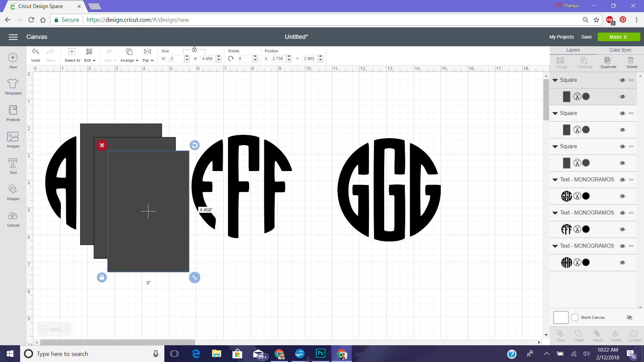Screen dimensions: 644x362
Task: Open Photoshop from the taskbar
Action: click(x=320, y=353)
